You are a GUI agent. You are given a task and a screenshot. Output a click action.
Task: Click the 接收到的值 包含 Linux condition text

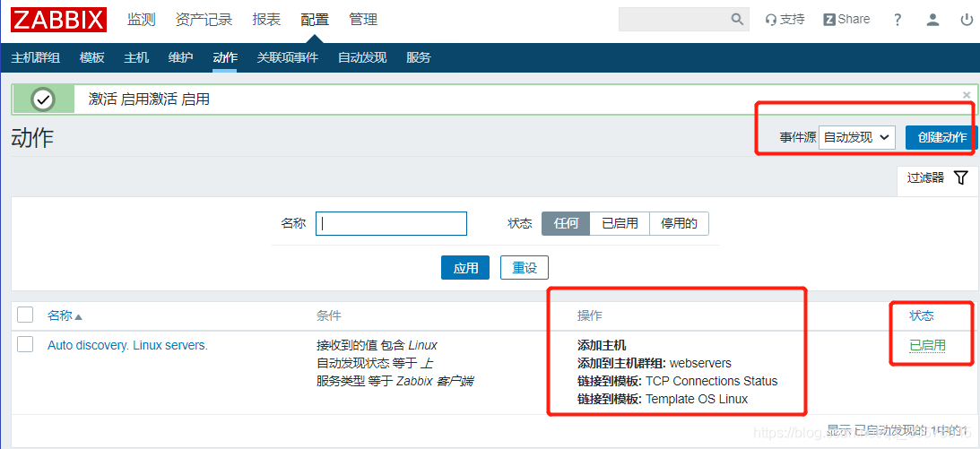coord(377,345)
